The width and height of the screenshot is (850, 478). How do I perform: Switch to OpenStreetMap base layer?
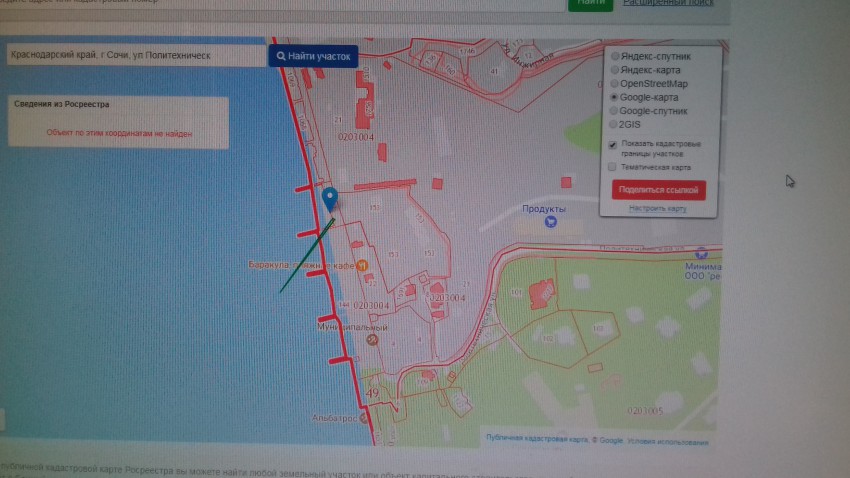(x=615, y=84)
